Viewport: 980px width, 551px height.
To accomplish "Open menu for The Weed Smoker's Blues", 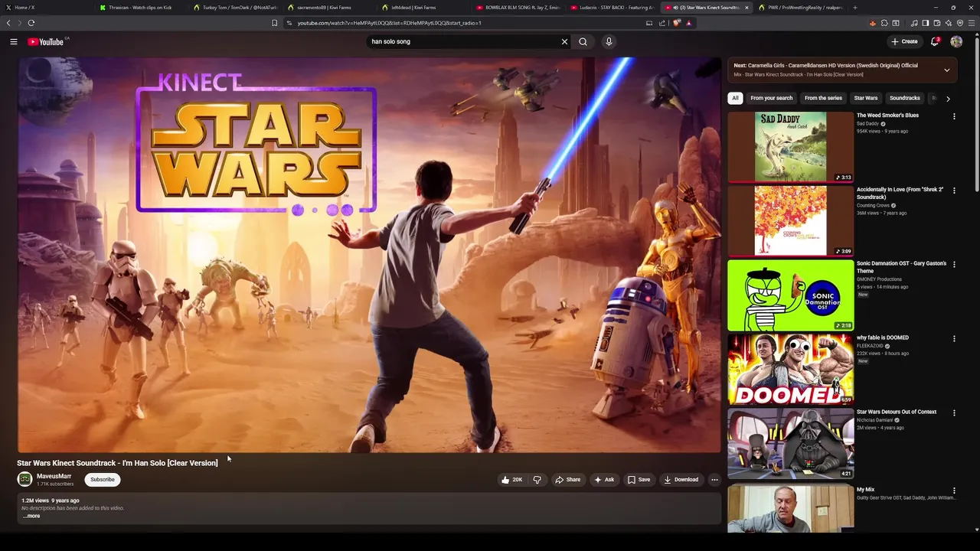I will coord(954,116).
